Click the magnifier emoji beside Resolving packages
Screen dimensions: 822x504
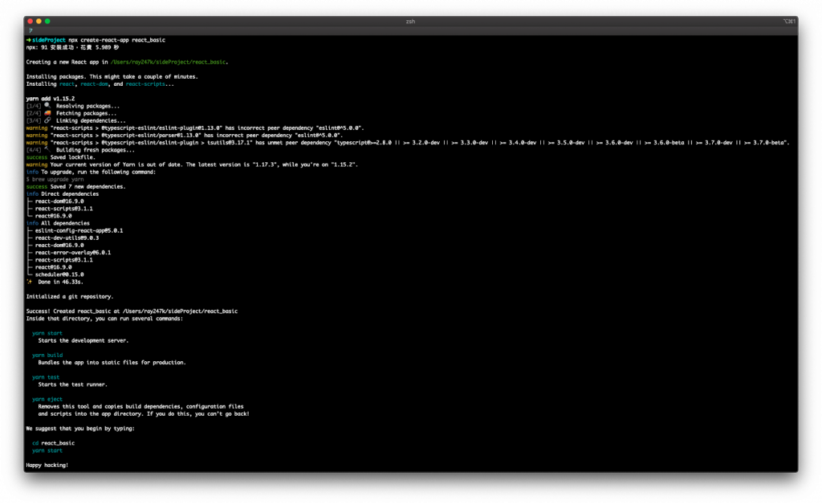point(47,106)
